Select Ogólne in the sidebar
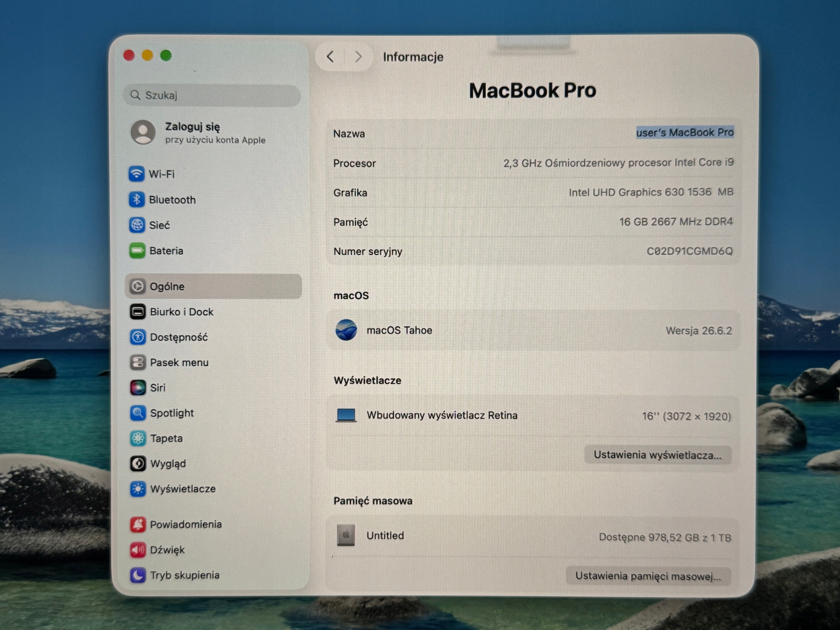840x630 pixels. (x=214, y=286)
